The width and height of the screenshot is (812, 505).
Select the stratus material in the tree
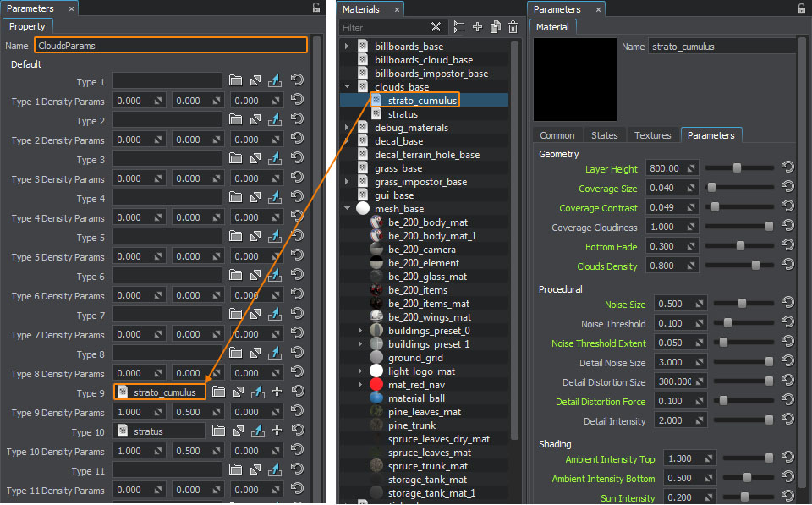tap(403, 114)
